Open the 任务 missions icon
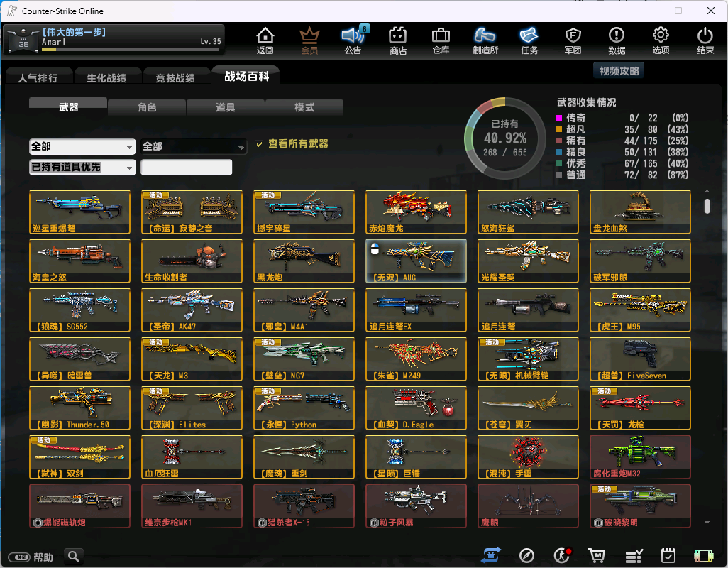This screenshot has height=568, width=728. (x=529, y=40)
